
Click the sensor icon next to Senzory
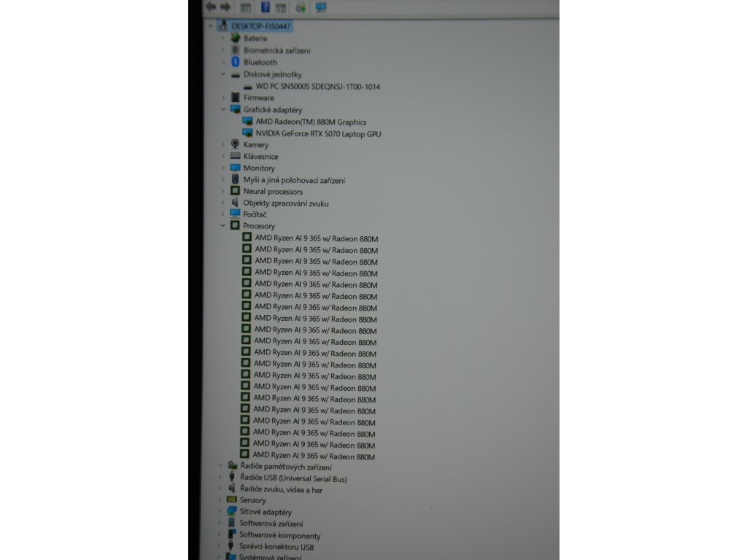click(231, 499)
